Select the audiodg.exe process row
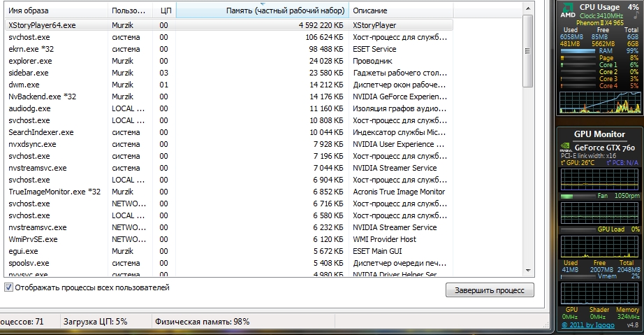Screen dimensions: 644x335 (229, 108)
